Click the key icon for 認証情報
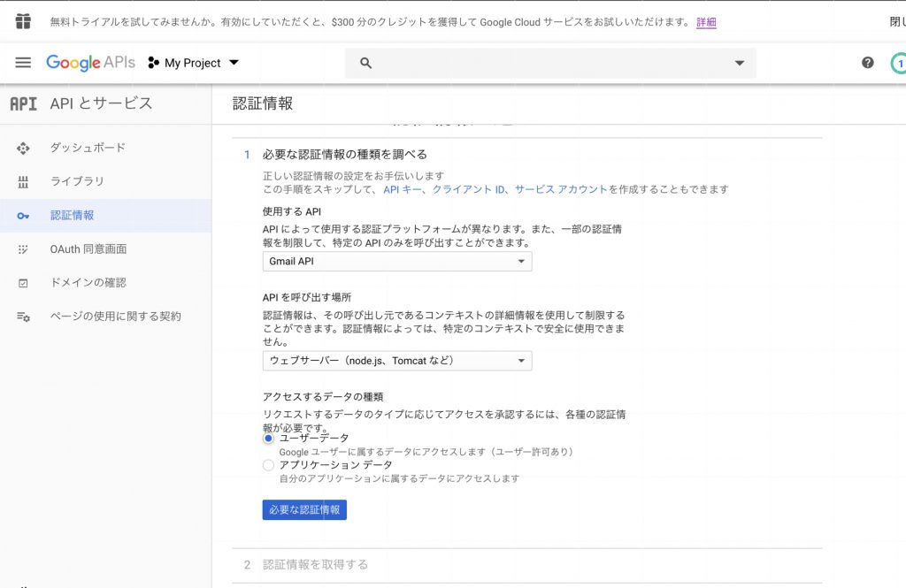906x588 pixels. tap(23, 216)
